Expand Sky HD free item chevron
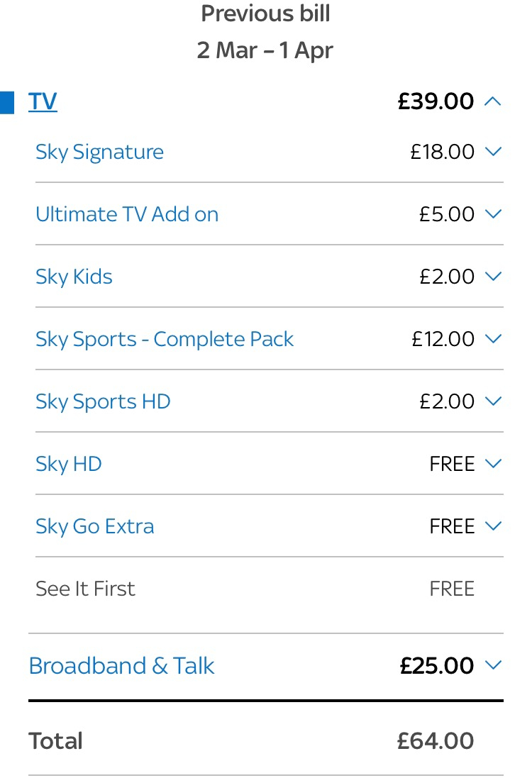Image resolution: width=532 pixels, height=778 pixels. [493, 463]
